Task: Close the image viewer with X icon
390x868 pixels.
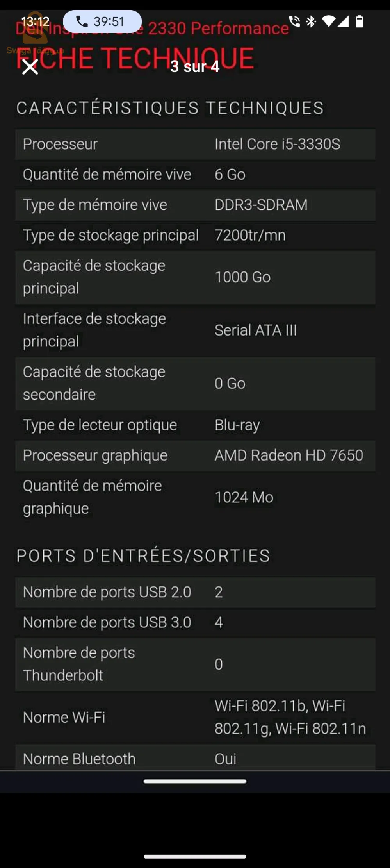Action: [x=30, y=67]
